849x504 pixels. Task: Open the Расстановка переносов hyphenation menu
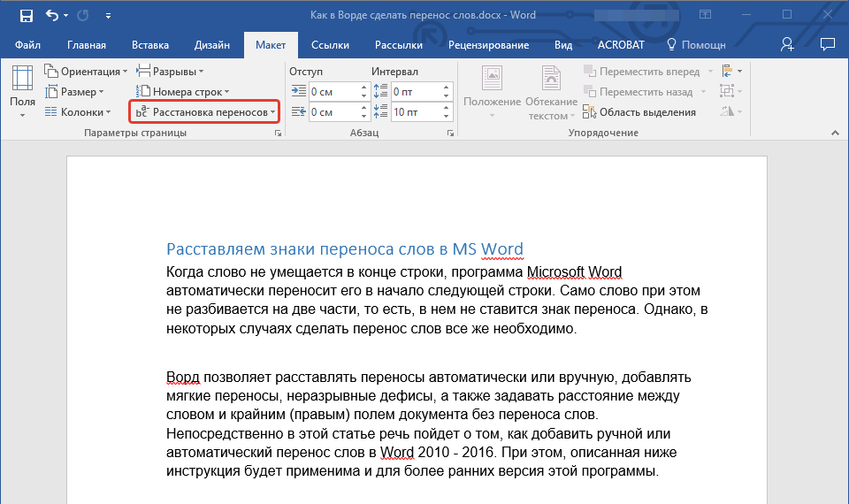click(x=204, y=112)
